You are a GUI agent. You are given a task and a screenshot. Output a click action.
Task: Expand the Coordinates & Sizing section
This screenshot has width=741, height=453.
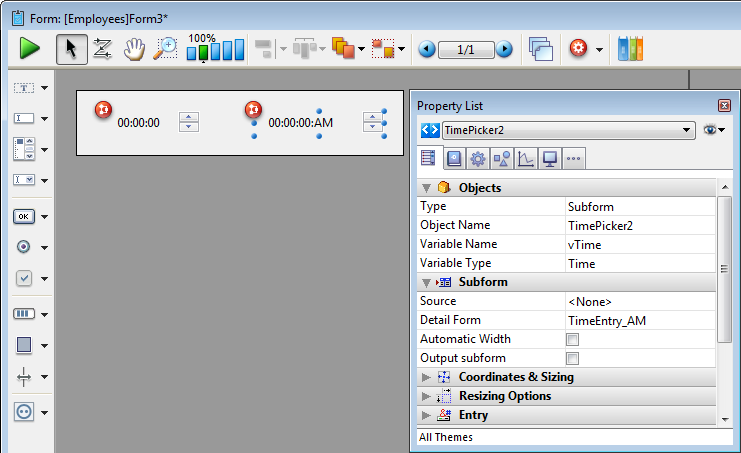(427, 377)
